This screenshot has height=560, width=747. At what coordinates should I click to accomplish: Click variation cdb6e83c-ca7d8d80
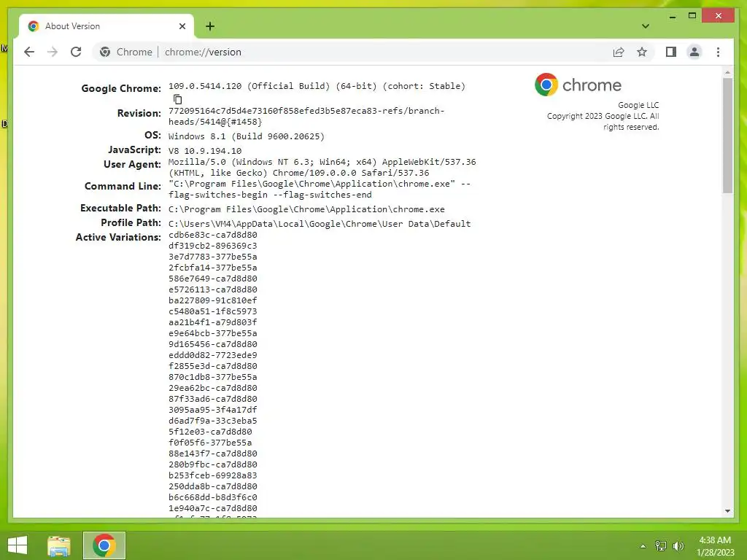[x=212, y=235]
